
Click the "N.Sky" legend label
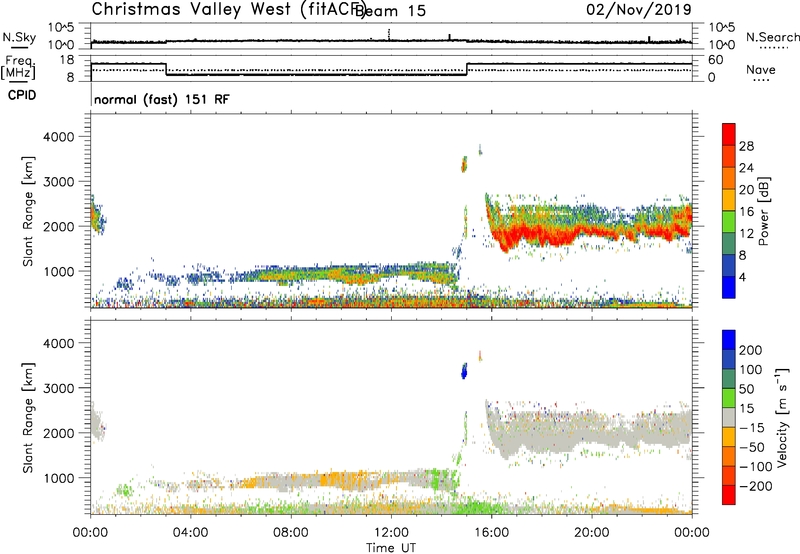(x=19, y=37)
